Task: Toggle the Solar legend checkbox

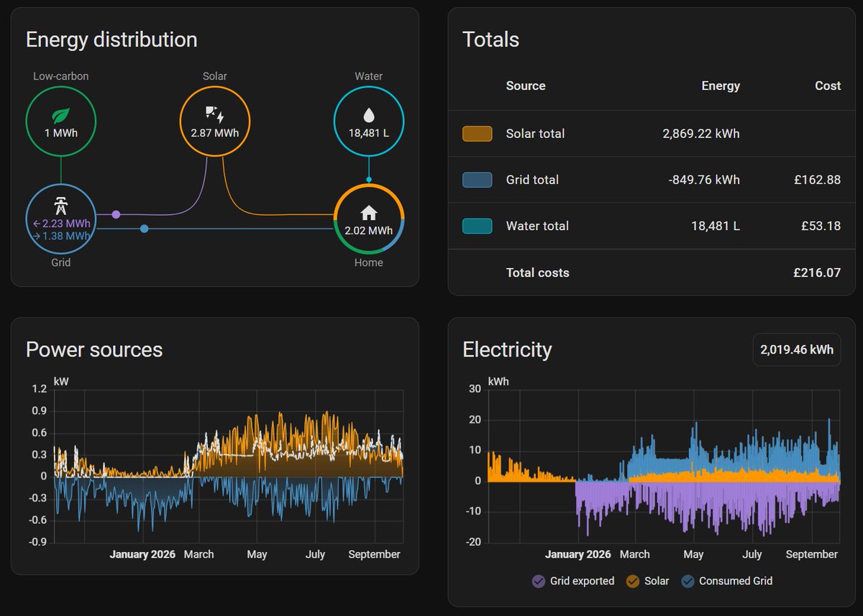Action: pyautogui.click(x=634, y=581)
